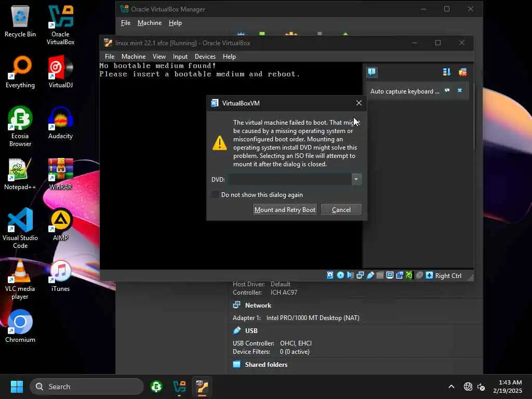Viewport: 532px width, 399px height.
Task: Open the Input menu
Action: point(180,57)
